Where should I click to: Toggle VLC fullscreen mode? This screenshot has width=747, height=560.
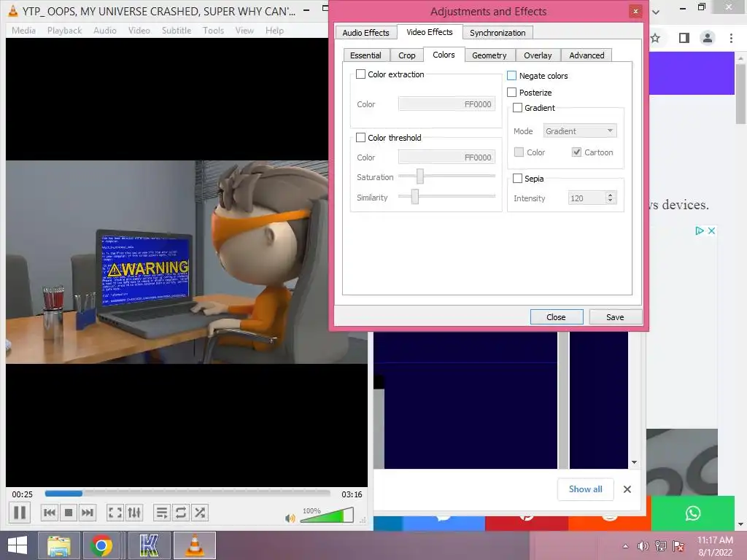pos(115,513)
